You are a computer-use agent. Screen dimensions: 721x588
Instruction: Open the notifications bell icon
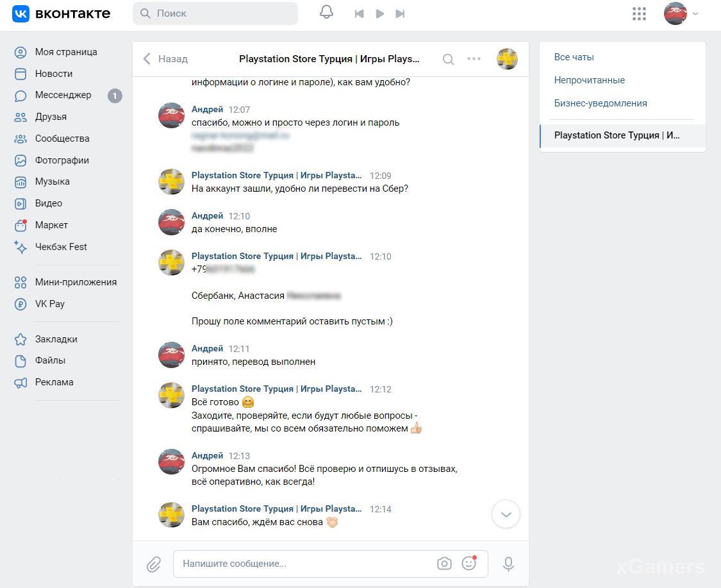pos(326,13)
